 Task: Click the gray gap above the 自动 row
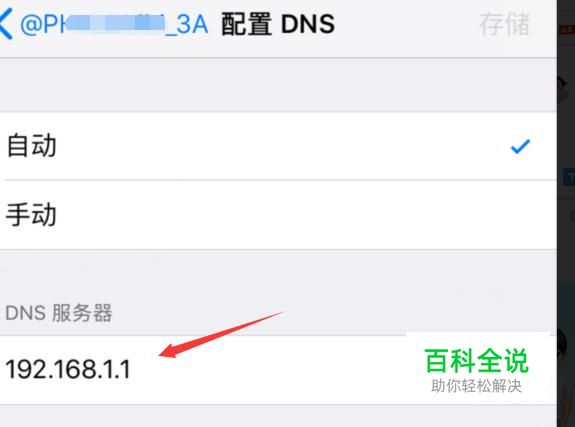click(278, 85)
